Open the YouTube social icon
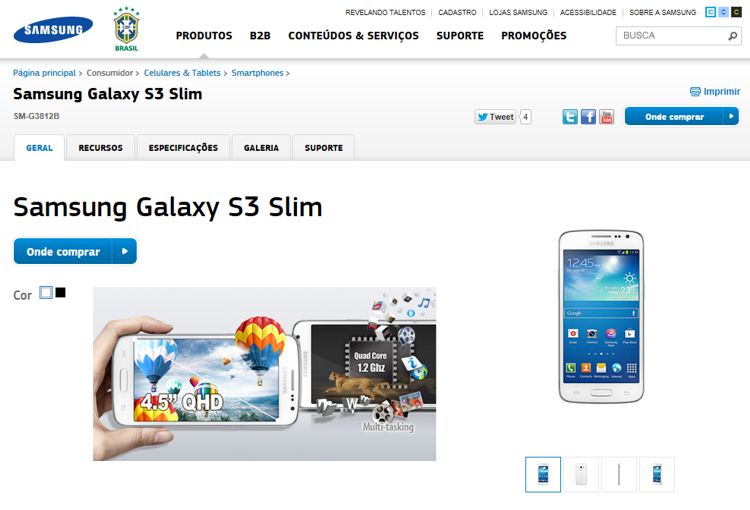This screenshot has width=750, height=510. 607,117
